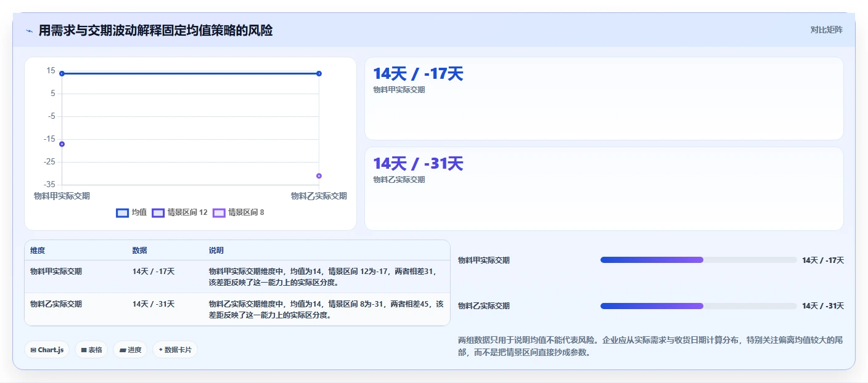The height and width of the screenshot is (383, 868).
Task: Click the 物料甲实际交期 progress bar
Action: 698,260
